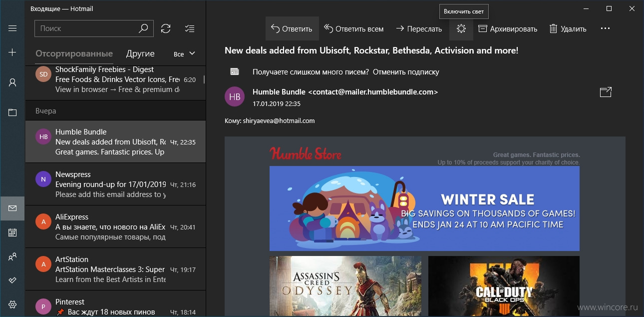Select the Humble Bundle email in list
The width and height of the screenshot is (644, 317).
click(x=115, y=141)
